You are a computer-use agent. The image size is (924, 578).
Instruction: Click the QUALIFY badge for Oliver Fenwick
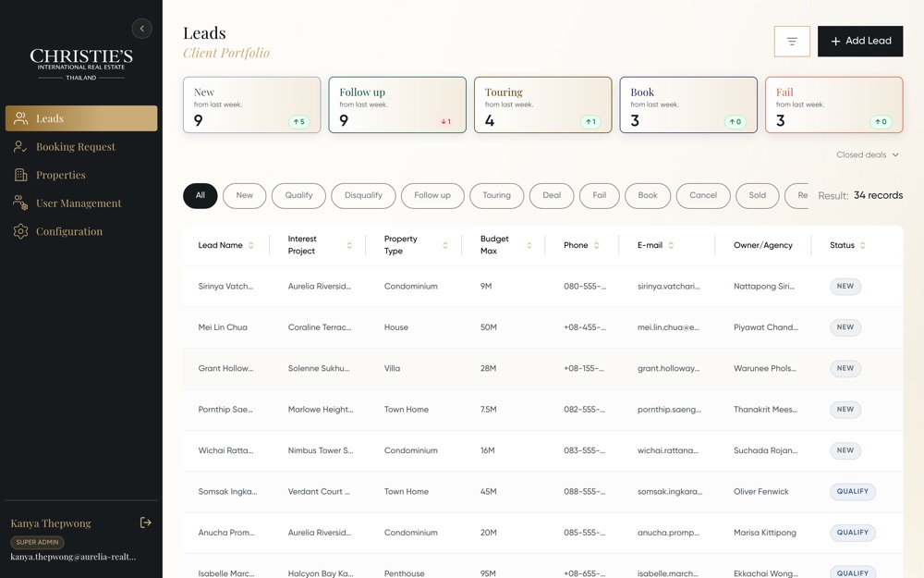[853, 492]
